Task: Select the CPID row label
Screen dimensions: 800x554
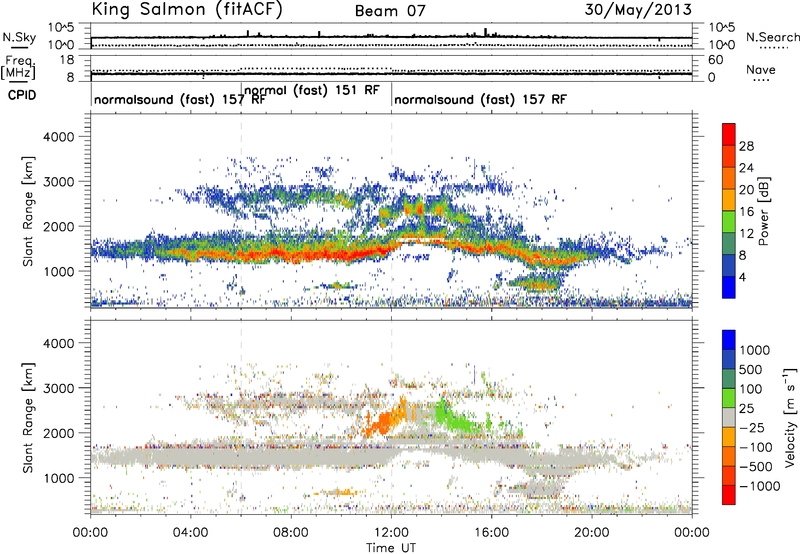Action: click(22, 95)
